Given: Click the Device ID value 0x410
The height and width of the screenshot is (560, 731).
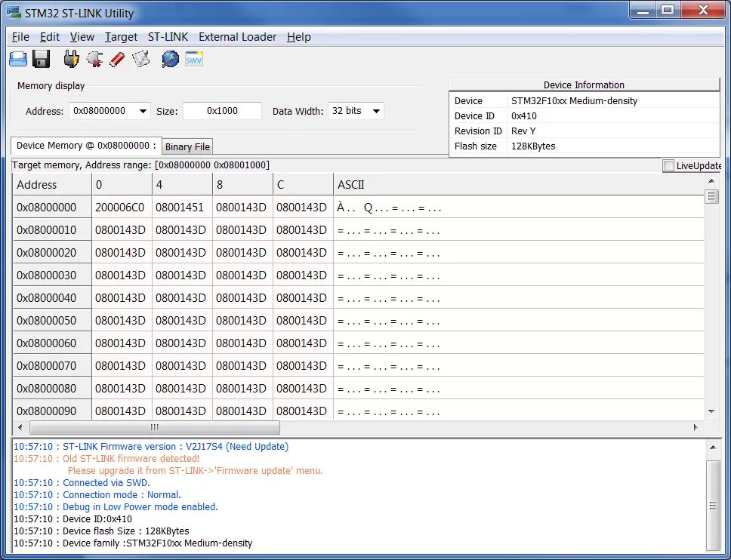Looking at the screenshot, I should tap(523, 116).
